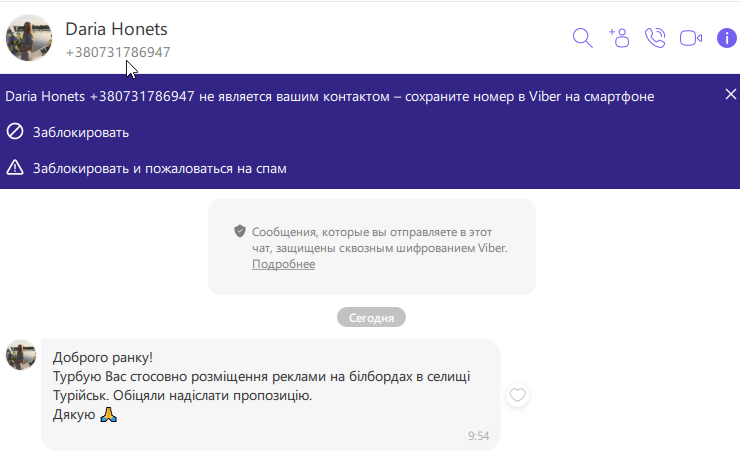
Task: Start a video call via camera icon
Action: [x=691, y=38]
